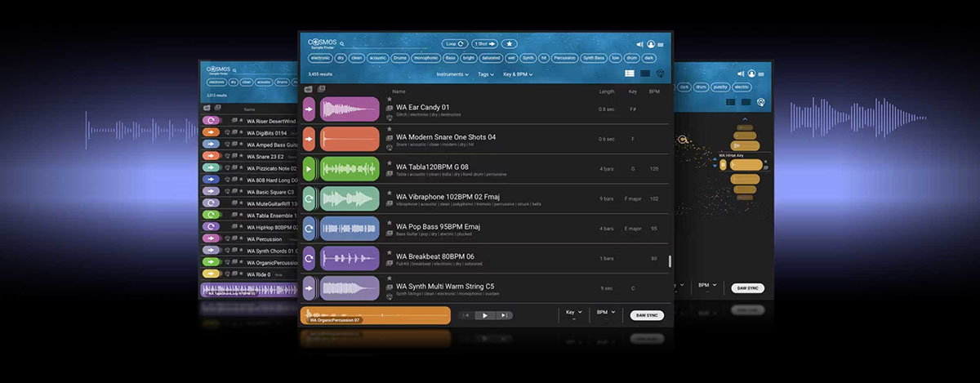
Task: Select sample name WA Breakbeat 80BPM 06
Action: point(435,256)
